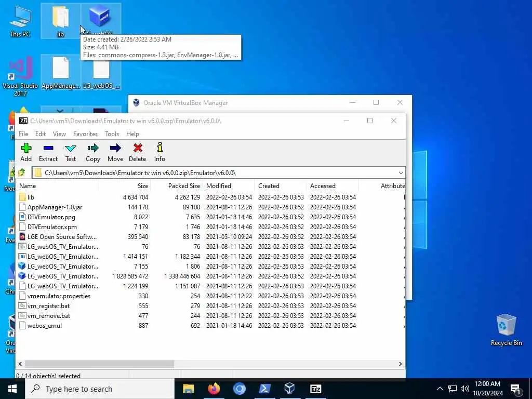Select LG_webOS_TV_Emulator row sized 1 828 585 472
Image resolution: width=532 pixels, height=399 pixels.
point(210,276)
